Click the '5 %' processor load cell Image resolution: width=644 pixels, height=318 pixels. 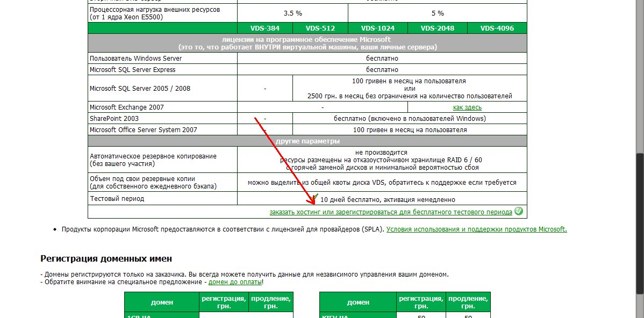[438, 13]
